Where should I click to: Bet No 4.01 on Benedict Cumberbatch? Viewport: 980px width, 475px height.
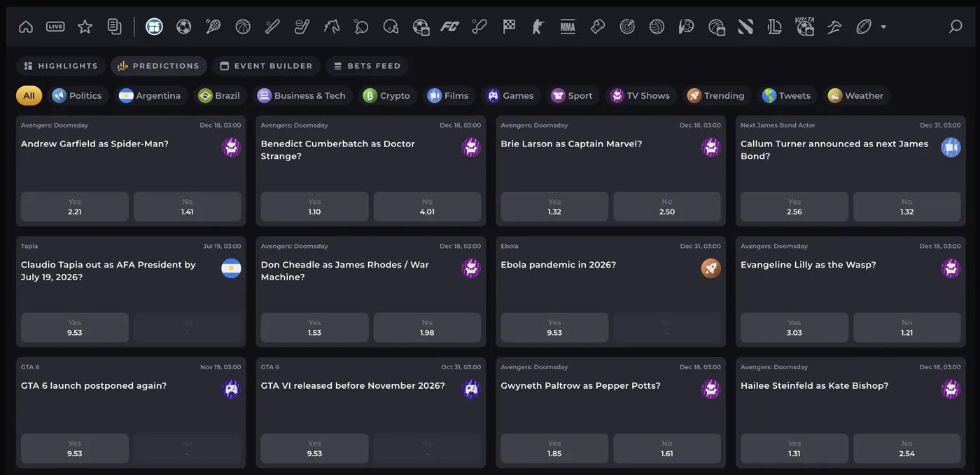[x=427, y=207]
